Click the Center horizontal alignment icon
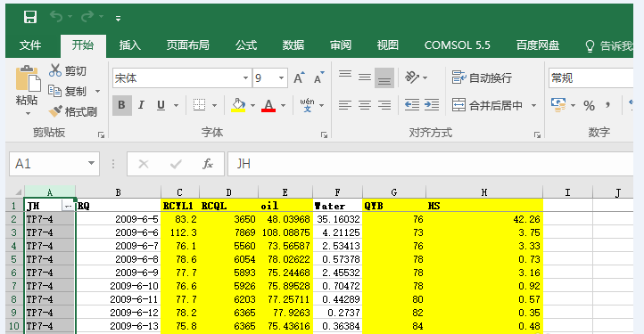This screenshot has height=334, width=644. pyautogui.click(x=365, y=105)
